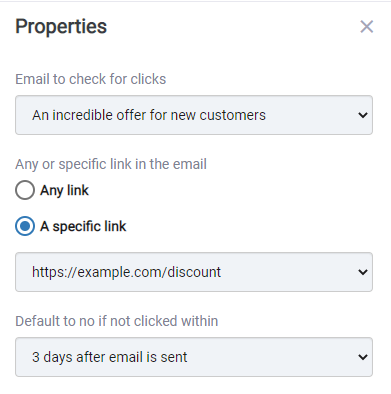The width and height of the screenshot is (391, 394).
Task: Open the "3 days after email is sent" dropdown
Action: (194, 357)
